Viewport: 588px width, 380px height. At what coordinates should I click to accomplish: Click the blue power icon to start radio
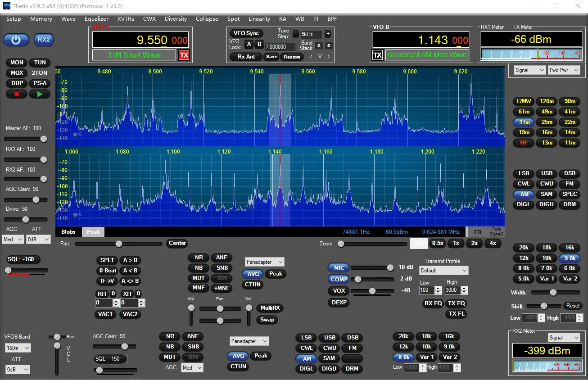coord(16,40)
